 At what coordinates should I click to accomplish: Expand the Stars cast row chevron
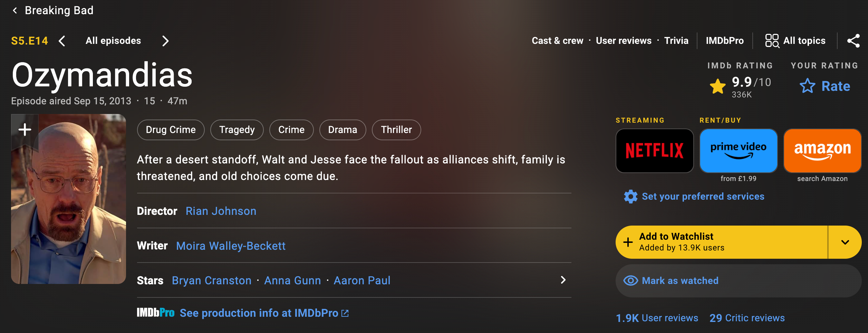(563, 280)
